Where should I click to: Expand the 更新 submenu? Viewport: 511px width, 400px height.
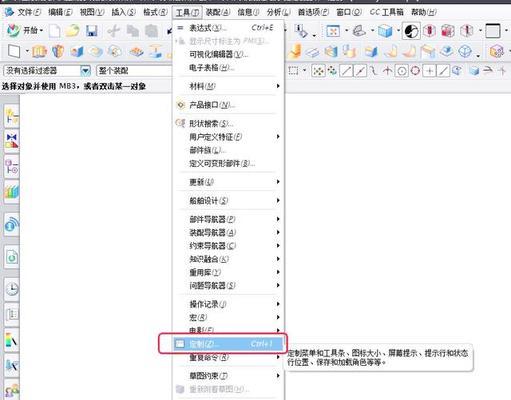[x=228, y=182]
